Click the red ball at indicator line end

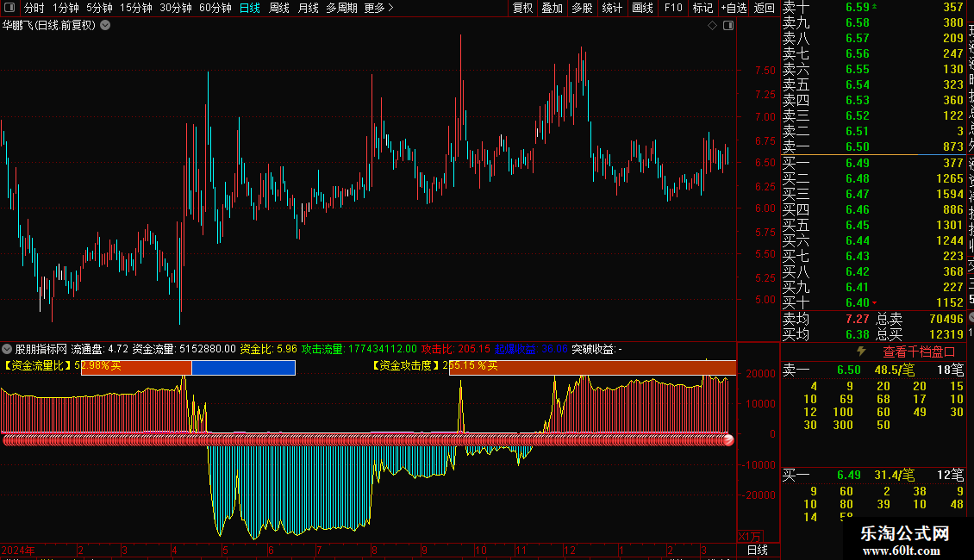(x=728, y=440)
